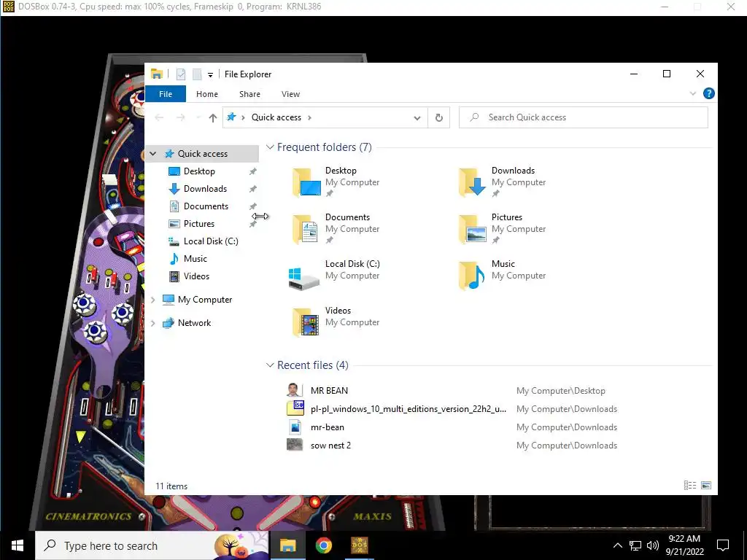
Task: Open the volume tray icon
Action: [x=653, y=545]
